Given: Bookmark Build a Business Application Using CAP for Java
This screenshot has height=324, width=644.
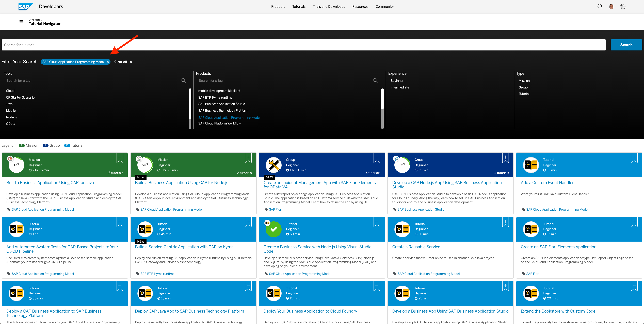Looking at the screenshot, I should 120,158.
